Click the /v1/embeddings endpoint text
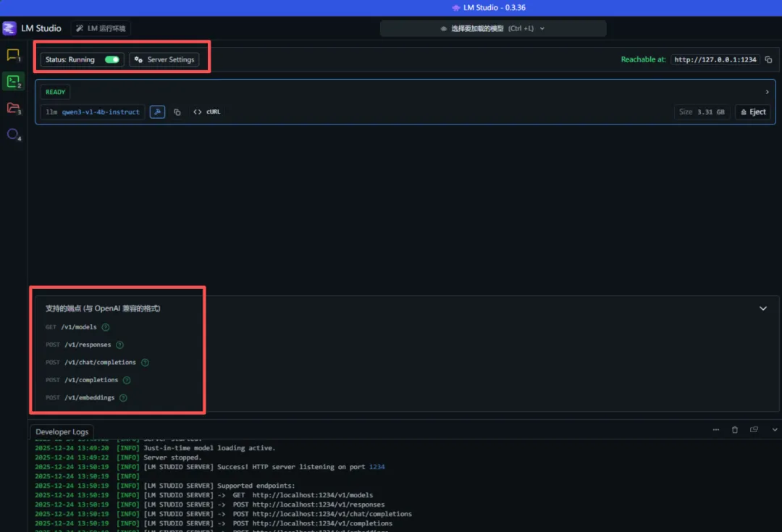This screenshot has width=782, height=532. pyautogui.click(x=89, y=397)
